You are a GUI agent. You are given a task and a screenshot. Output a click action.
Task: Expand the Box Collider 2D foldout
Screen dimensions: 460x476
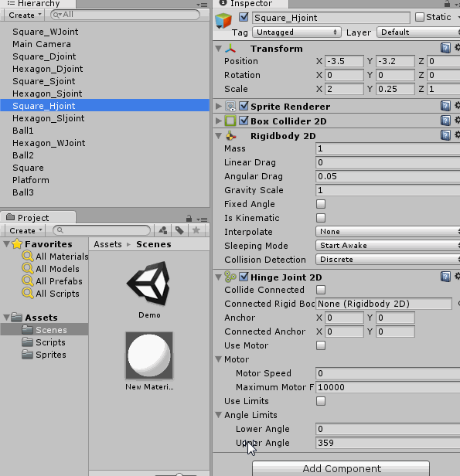tap(218, 121)
